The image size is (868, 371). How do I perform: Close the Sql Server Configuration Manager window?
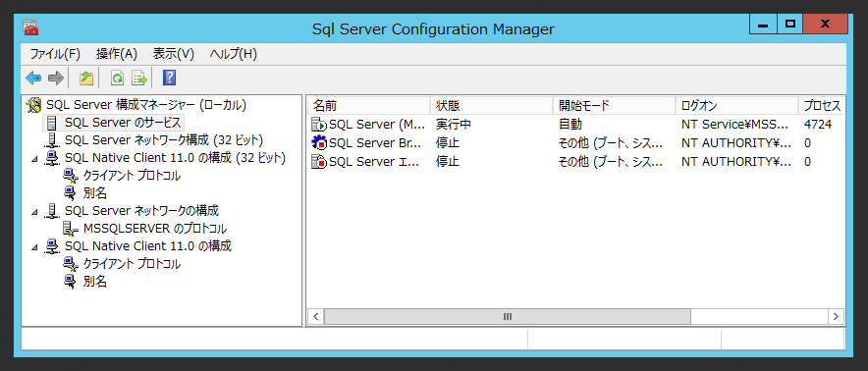click(825, 25)
